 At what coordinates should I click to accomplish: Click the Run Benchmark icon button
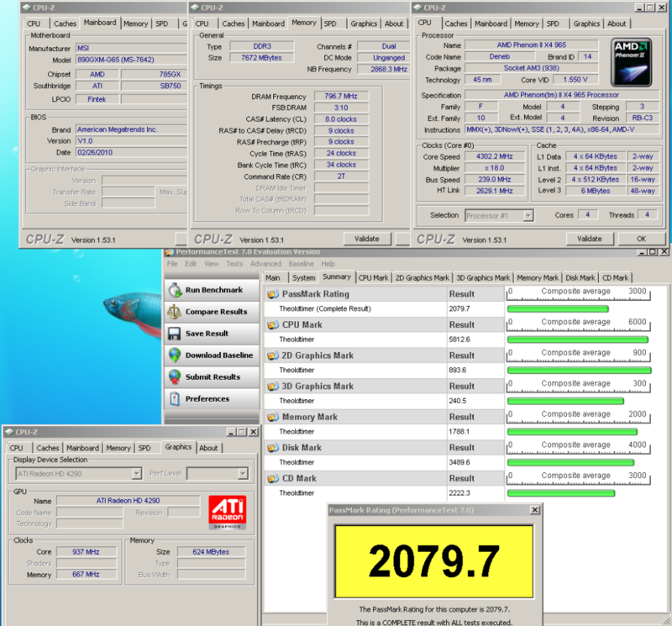[175, 290]
